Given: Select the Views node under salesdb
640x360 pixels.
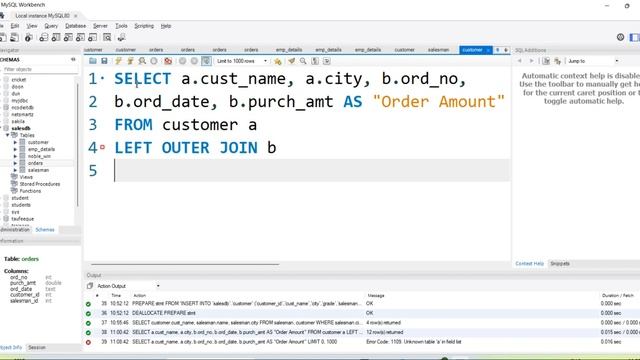Looking at the screenshot, I should (x=26, y=177).
